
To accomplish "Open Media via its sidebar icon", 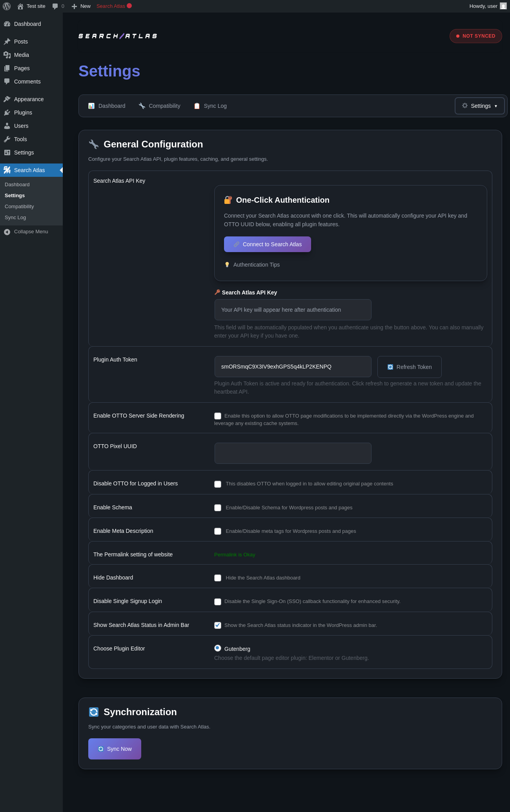I will (7, 55).
